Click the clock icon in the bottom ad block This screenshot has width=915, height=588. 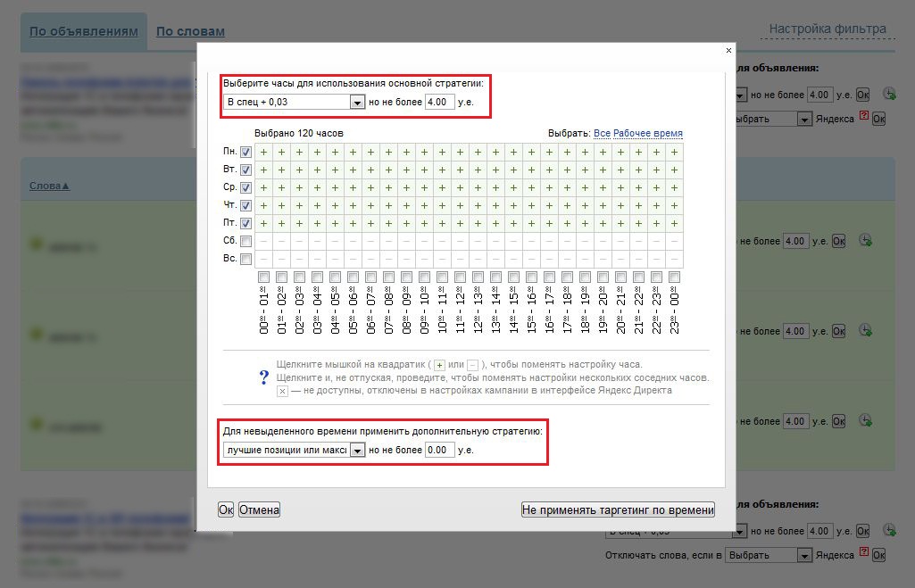point(889,530)
